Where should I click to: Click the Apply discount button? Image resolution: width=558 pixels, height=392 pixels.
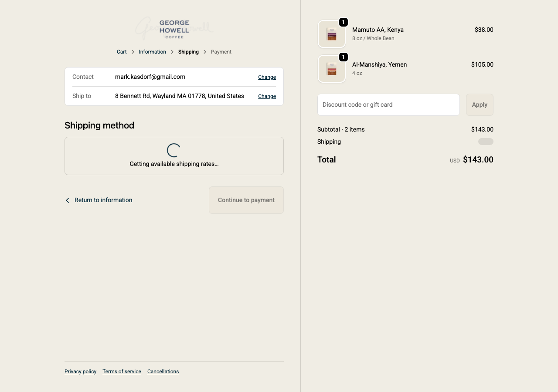click(x=480, y=105)
